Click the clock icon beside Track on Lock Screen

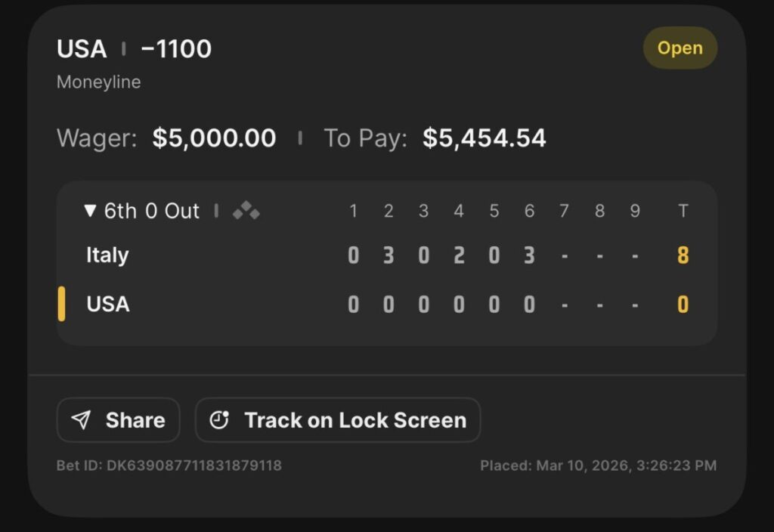219,420
